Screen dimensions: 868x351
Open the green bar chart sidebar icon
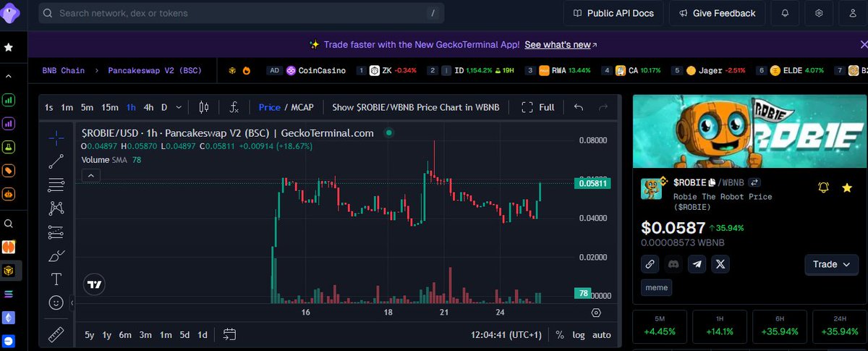coord(9,100)
